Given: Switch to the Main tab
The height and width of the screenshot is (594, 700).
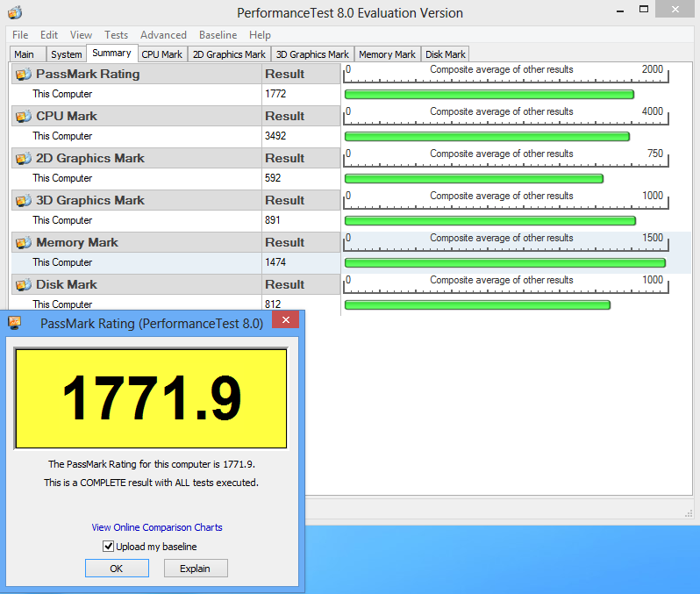Looking at the screenshot, I should pos(27,54).
